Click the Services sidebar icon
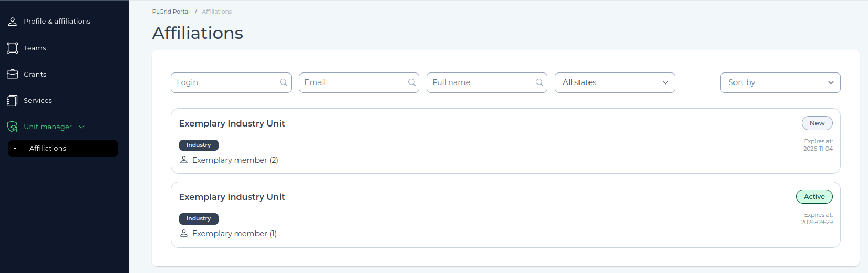Viewport: 868px width, 273px height. point(13,100)
